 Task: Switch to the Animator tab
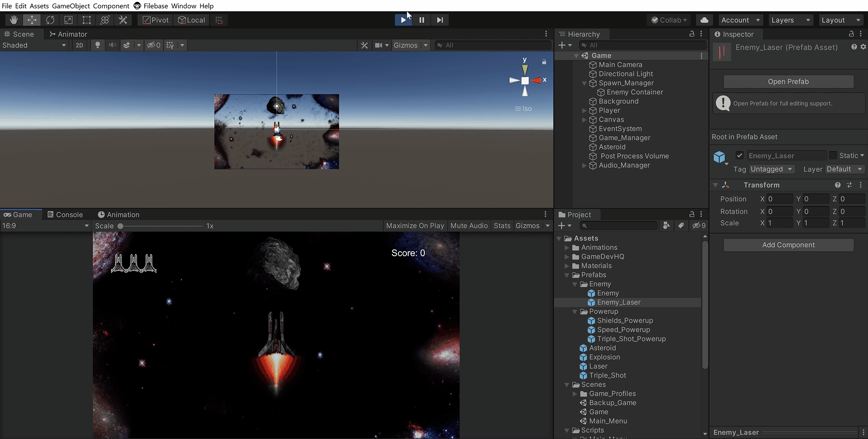point(68,34)
